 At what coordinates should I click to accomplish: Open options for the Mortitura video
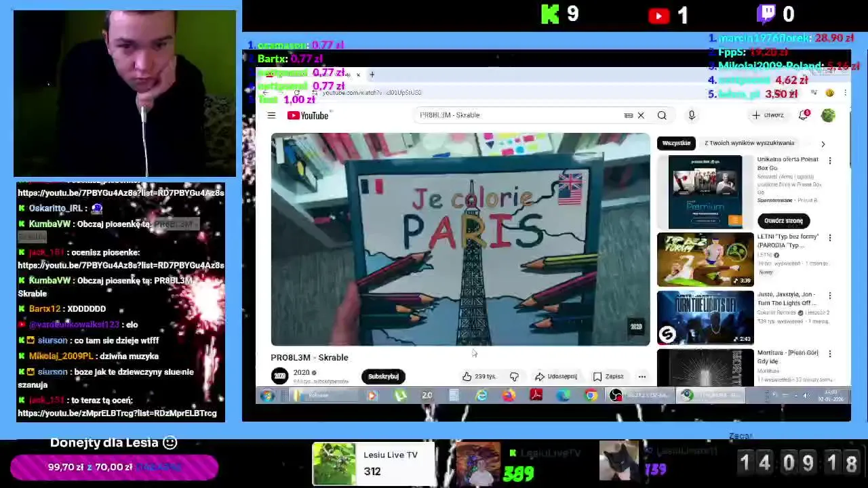(x=830, y=354)
